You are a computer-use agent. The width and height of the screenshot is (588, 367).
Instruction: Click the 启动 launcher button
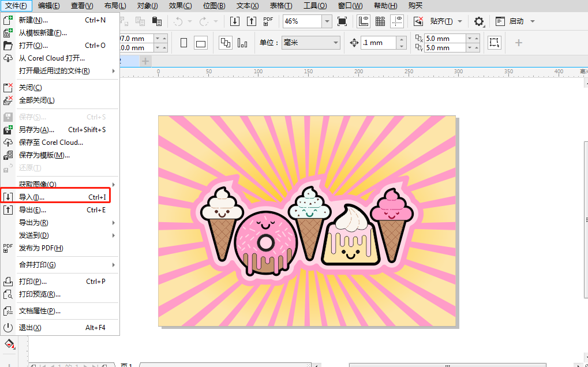click(515, 21)
